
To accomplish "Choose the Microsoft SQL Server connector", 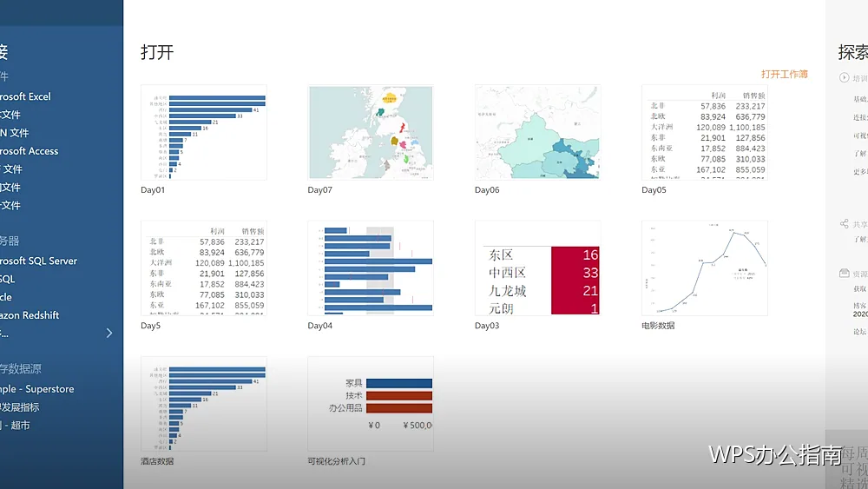I will 39,261.
